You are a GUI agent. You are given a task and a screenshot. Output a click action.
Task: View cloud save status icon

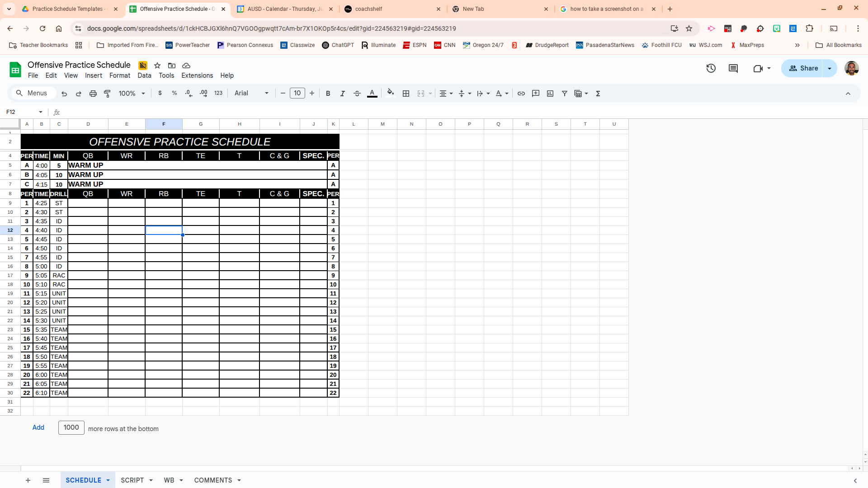click(x=186, y=66)
